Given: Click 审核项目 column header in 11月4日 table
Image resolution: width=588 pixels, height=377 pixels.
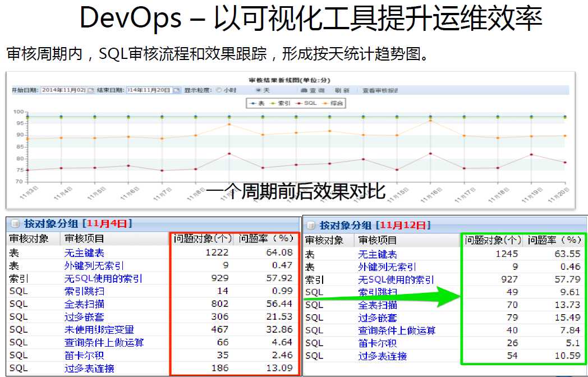Looking at the screenshot, I should coord(84,238).
